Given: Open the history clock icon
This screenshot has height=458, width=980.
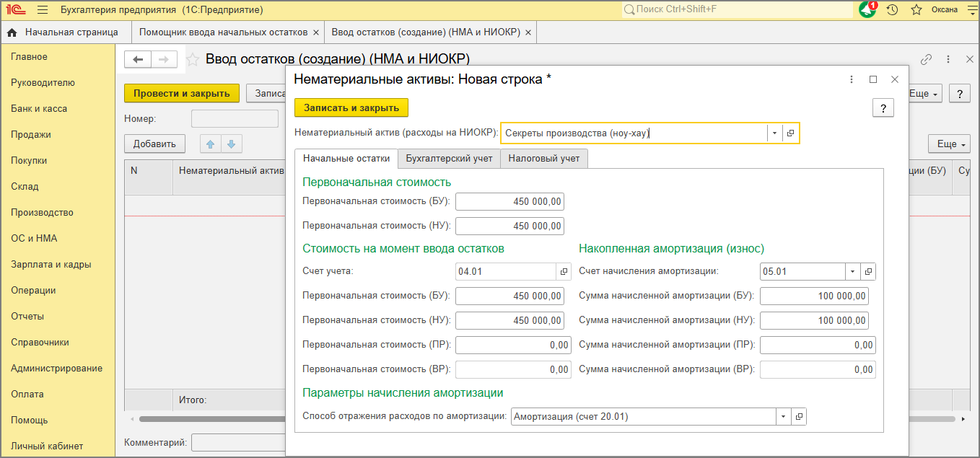Looking at the screenshot, I should point(892,10).
